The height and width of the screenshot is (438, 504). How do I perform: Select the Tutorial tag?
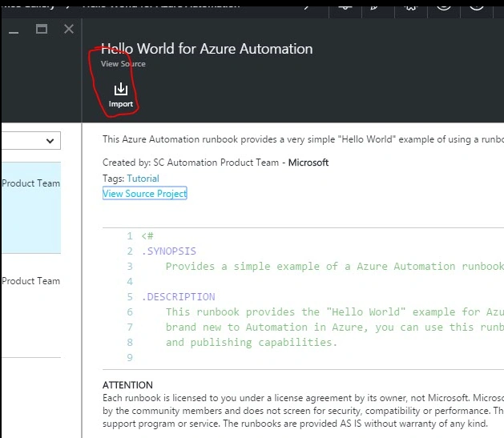click(x=143, y=179)
